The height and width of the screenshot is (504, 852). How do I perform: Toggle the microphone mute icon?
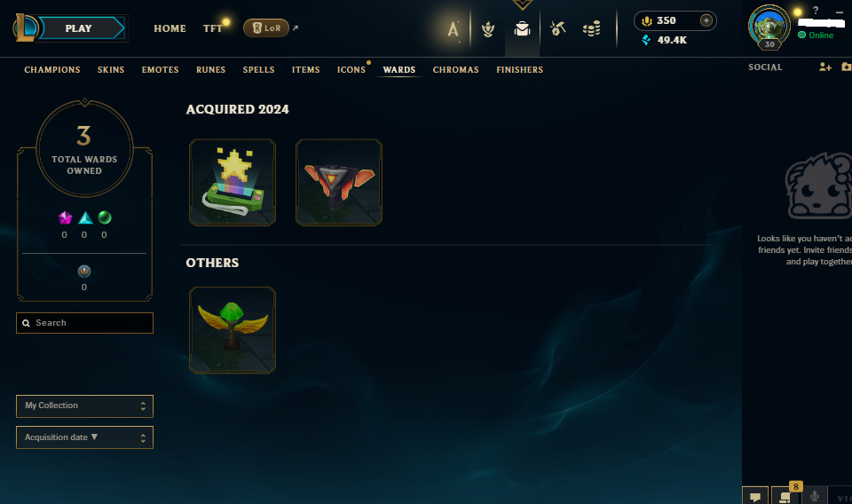coord(814,496)
